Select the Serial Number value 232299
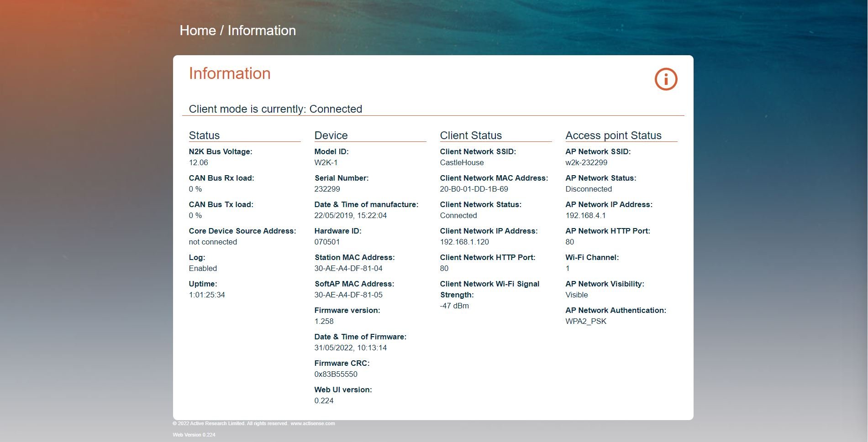The image size is (868, 442). [327, 189]
